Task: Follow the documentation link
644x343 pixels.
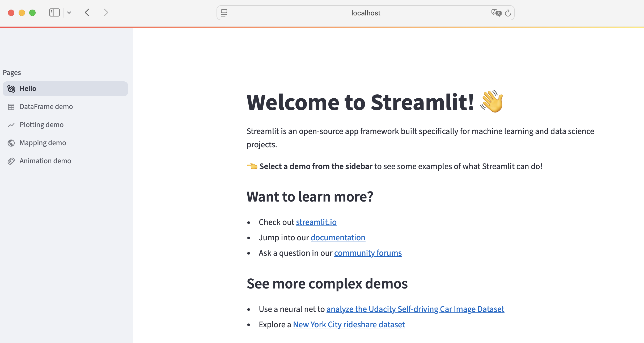Action: tap(338, 237)
